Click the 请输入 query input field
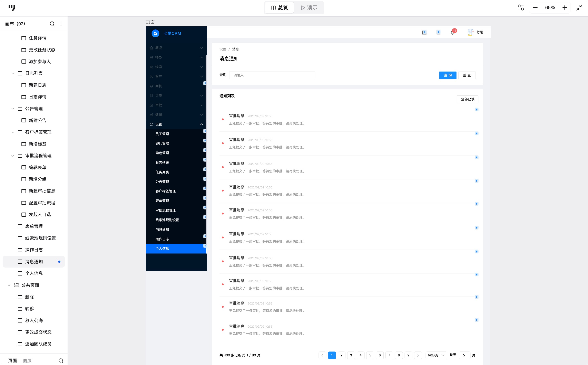The height and width of the screenshot is (365, 588). tap(272, 75)
